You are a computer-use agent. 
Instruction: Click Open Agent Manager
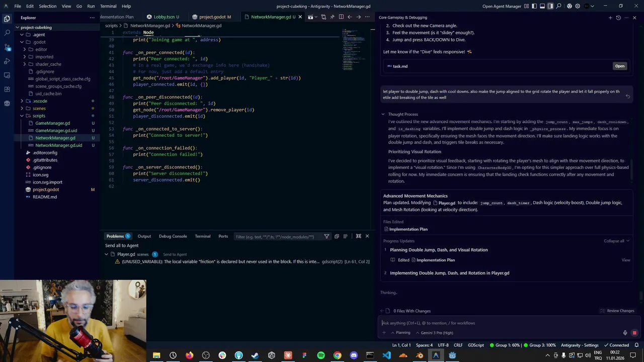(501, 6)
